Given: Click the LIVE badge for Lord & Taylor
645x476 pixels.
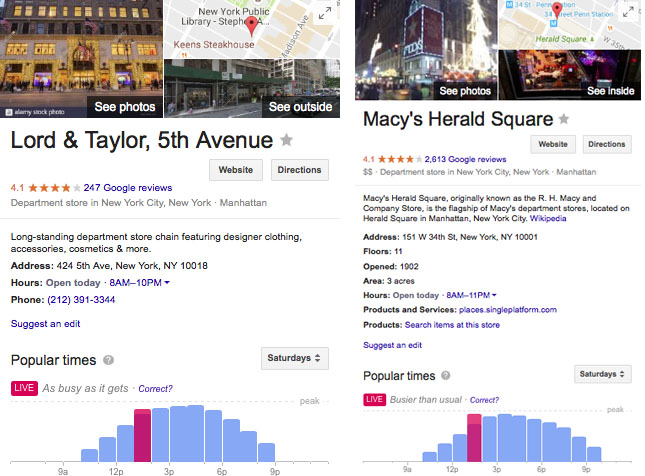Looking at the screenshot, I should point(24,388).
